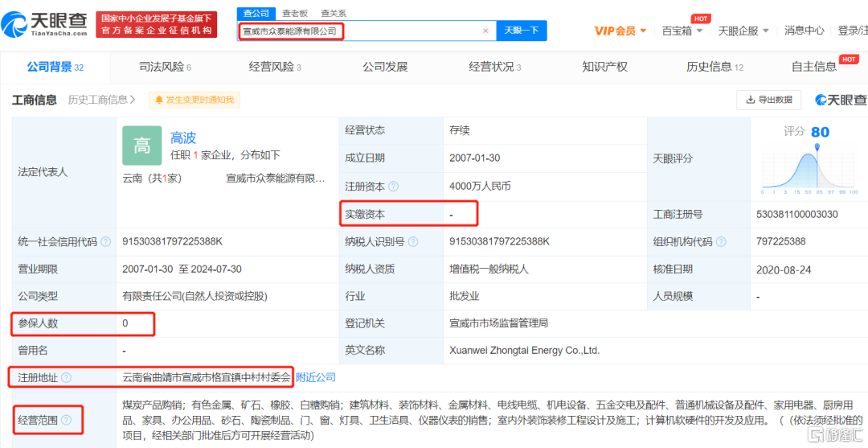Select the 经营风险 tab
The height and width of the screenshot is (448, 868).
pos(275,68)
